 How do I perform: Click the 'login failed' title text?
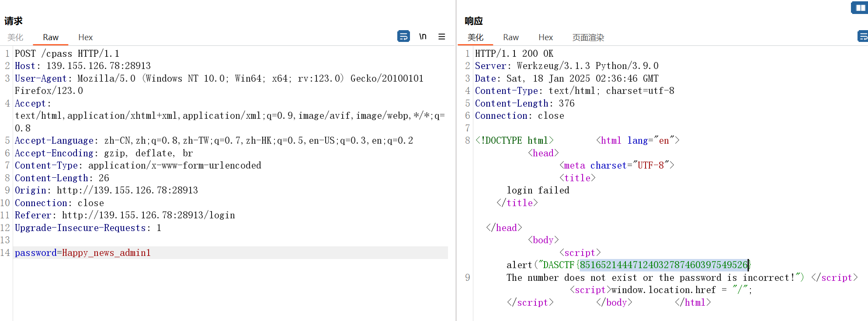click(x=538, y=190)
